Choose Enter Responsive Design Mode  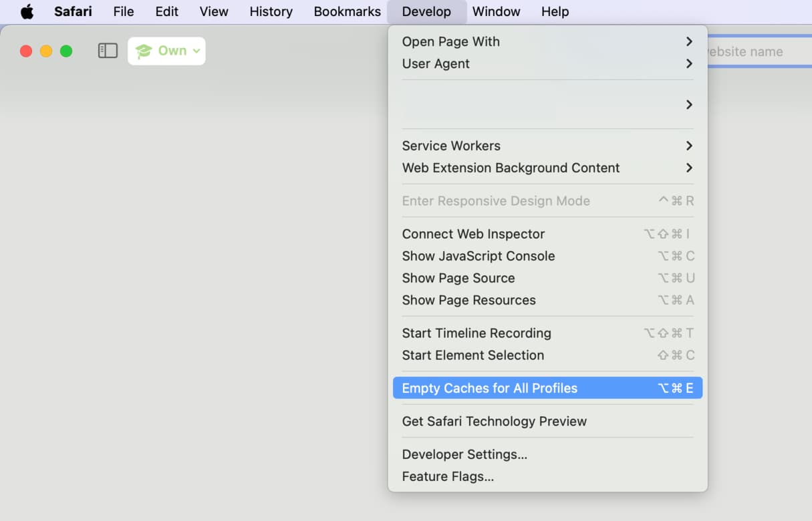pyautogui.click(x=547, y=201)
